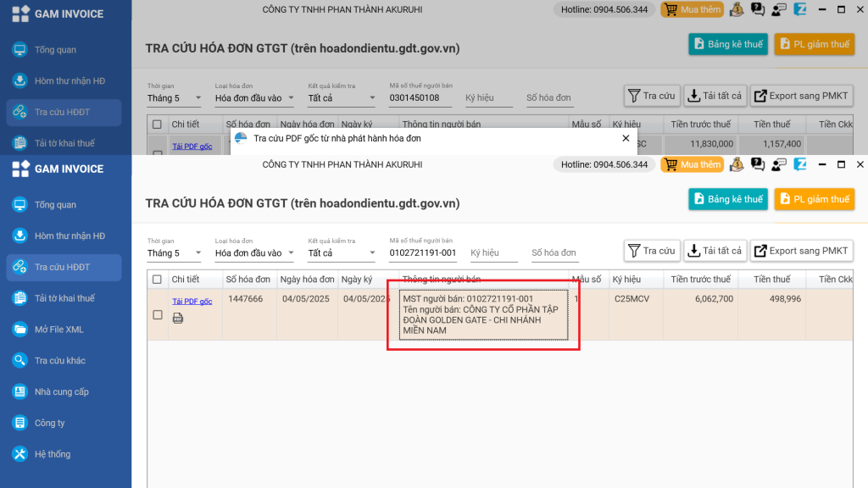Click PL giảm thuế button in lower window
This screenshot has height=488, width=868.
[815, 199]
